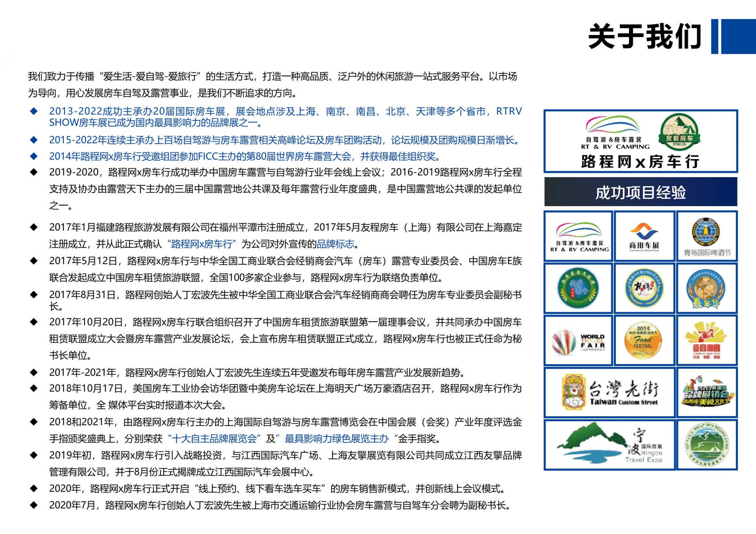The width and height of the screenshot is (756, 534).
Task: Click the 嘉年华 circular emblem
Action: (x=707, y=288)
